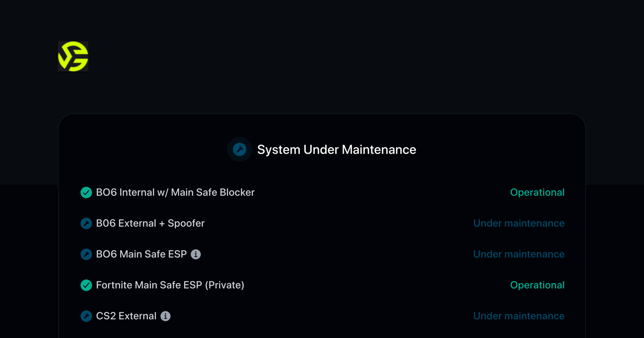Open the info icon beside BO6 Main Safe ESP

pos(196,254)
